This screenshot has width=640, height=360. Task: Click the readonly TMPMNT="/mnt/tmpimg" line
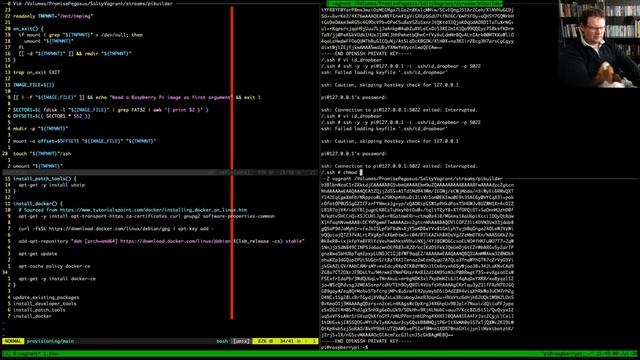[53, 16]
